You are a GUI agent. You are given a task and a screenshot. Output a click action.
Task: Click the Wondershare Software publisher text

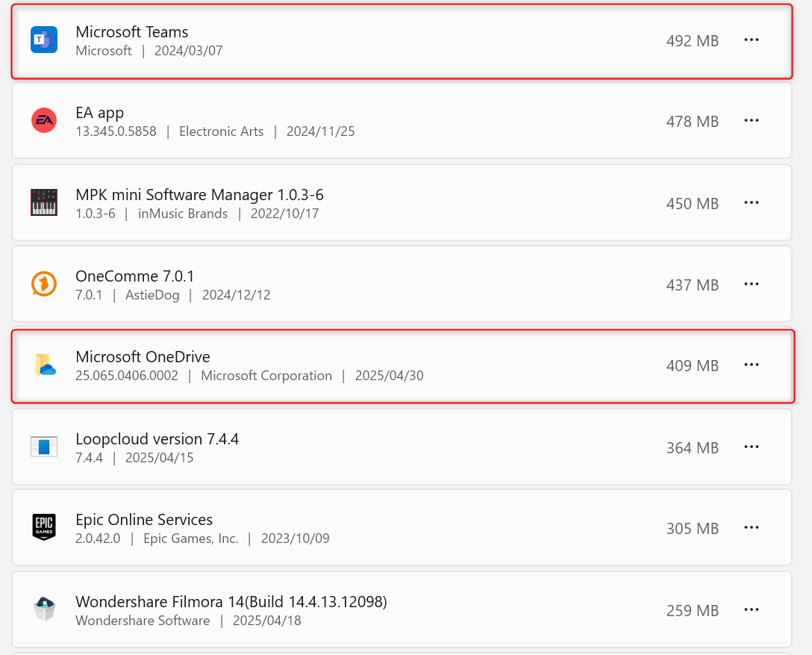(x=143, y=621)
